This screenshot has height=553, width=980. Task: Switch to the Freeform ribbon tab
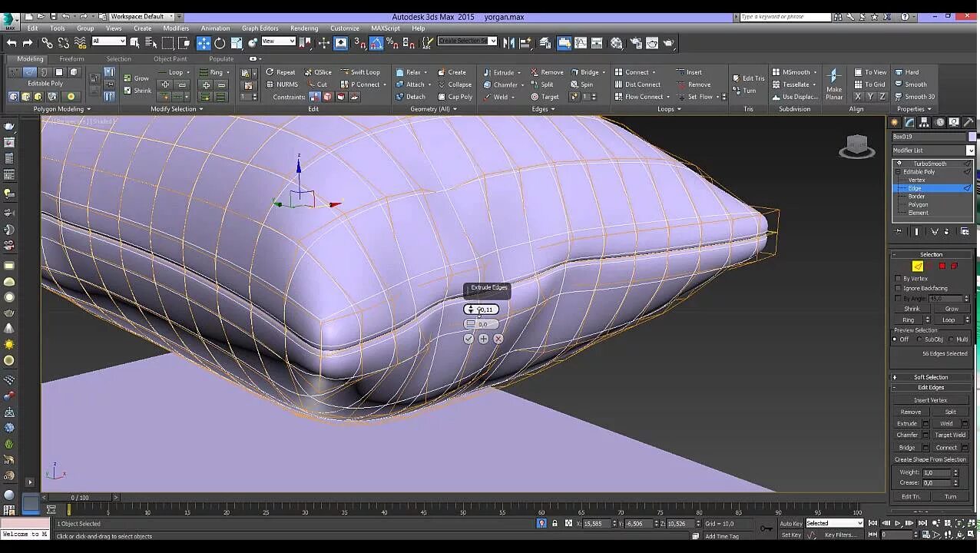click(71, 59)
